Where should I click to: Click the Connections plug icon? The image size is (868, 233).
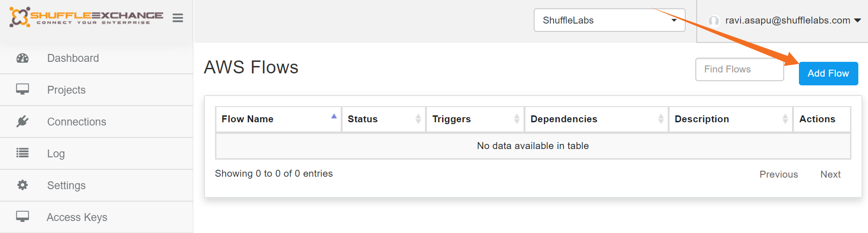(x=23, y=121)
